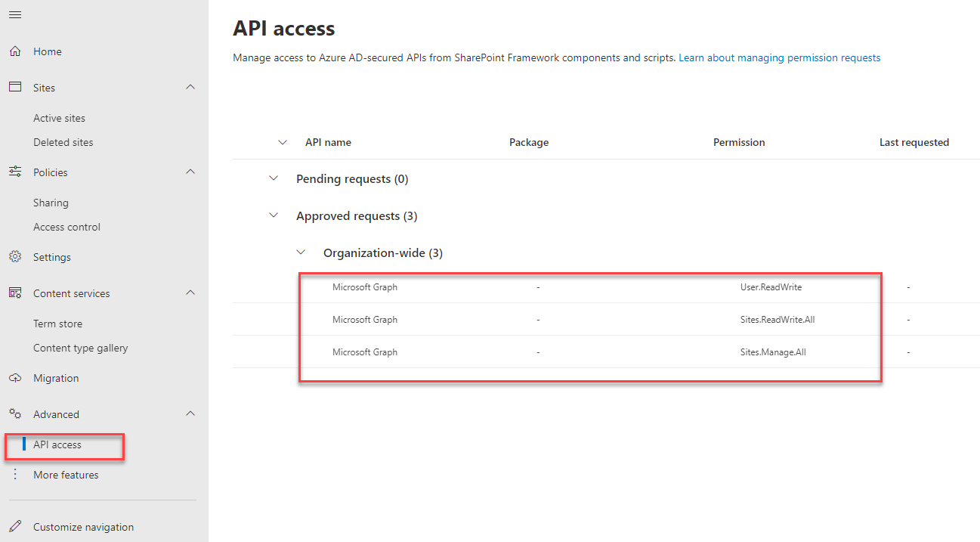Screen dimensions: 980x542
Task: Open Advanced via its wrench icon
Action: pyautogui.click(x=15, y=413)
